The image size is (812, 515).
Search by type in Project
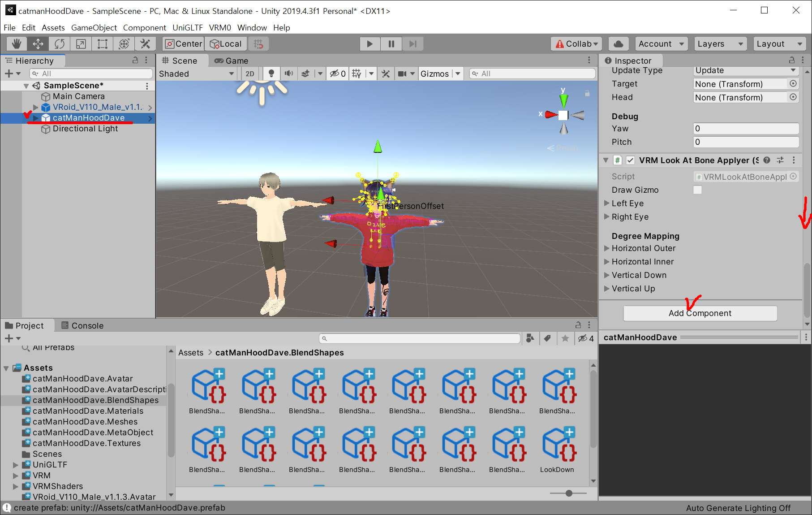point(530,338)
